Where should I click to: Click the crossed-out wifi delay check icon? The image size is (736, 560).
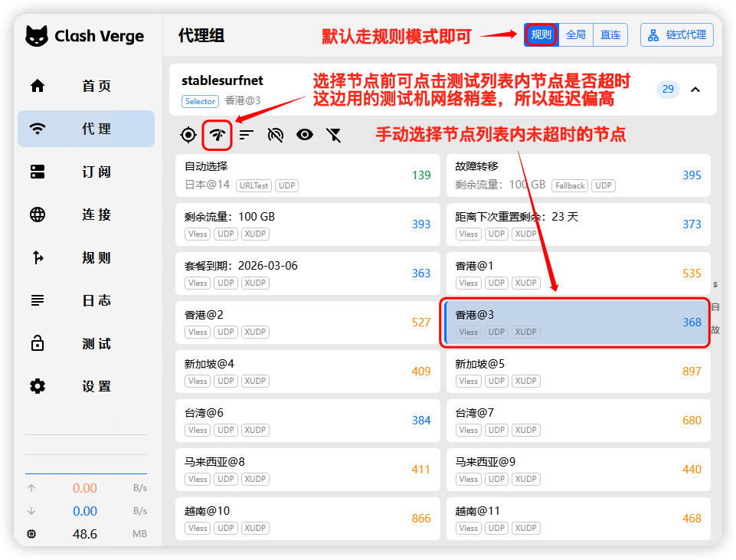point(276,136)
